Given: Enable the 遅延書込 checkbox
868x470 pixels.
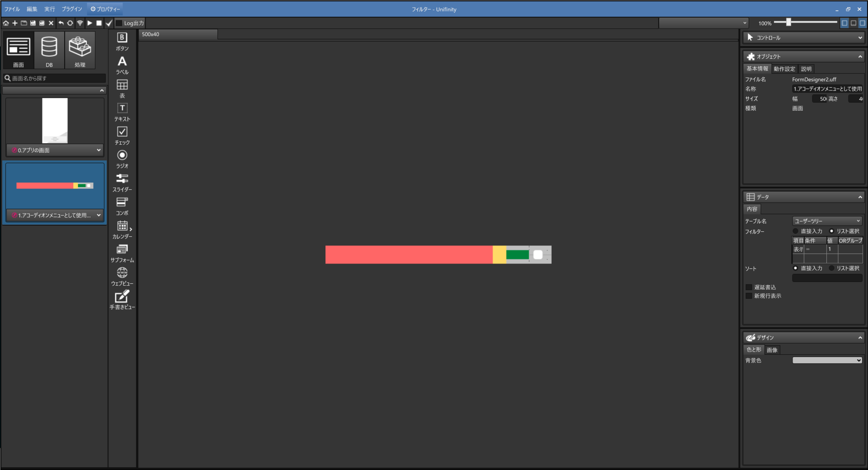Looking at the screenshot, I should coord(749,287).
